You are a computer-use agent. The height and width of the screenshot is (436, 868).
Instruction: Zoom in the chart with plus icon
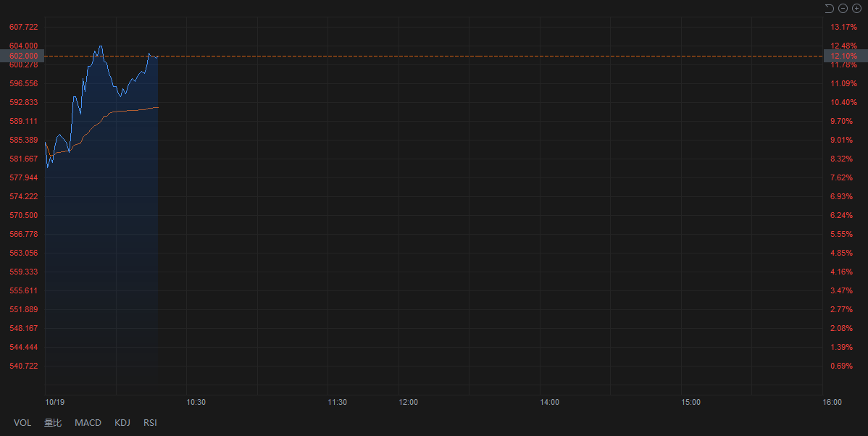[856, 8]
